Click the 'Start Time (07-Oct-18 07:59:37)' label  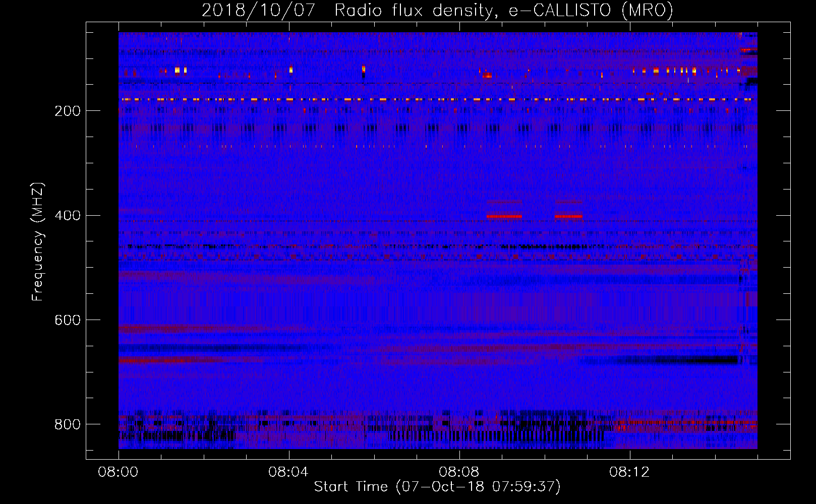(437, 487)
